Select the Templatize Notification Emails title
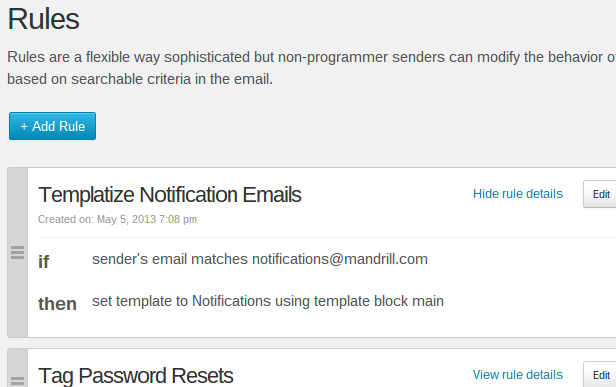Viewport: 616px width, 387px height. [170, 194]
